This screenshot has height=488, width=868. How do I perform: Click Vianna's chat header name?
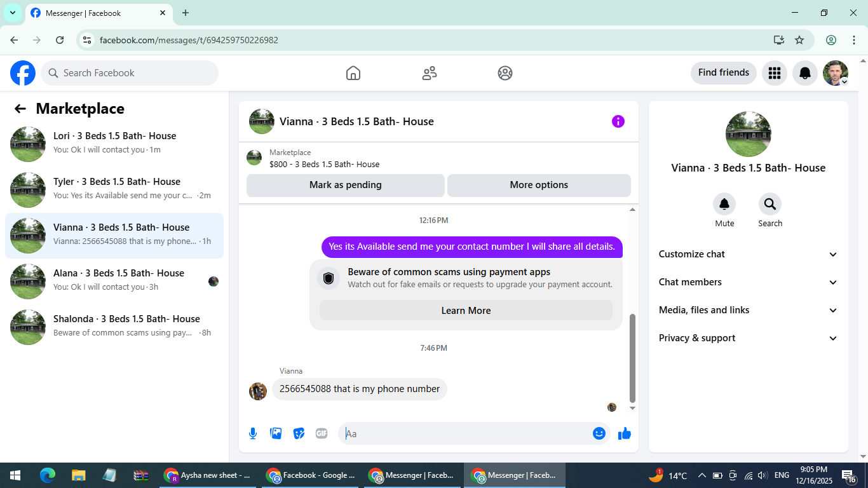tap(356, 121)
